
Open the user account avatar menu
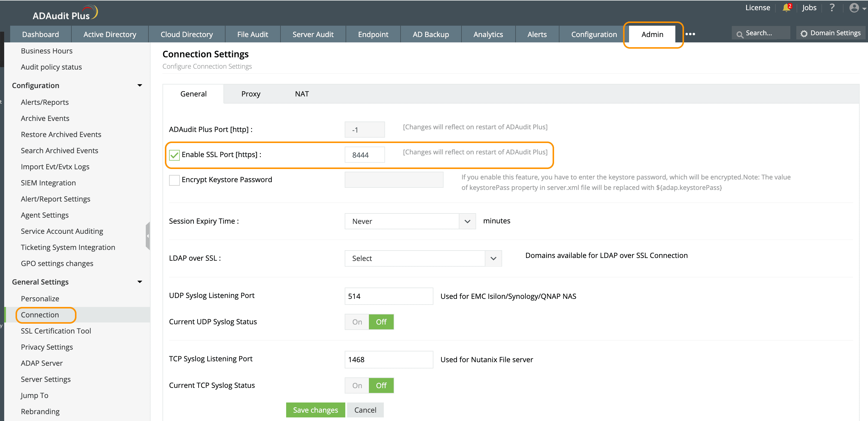click(854, 8)
